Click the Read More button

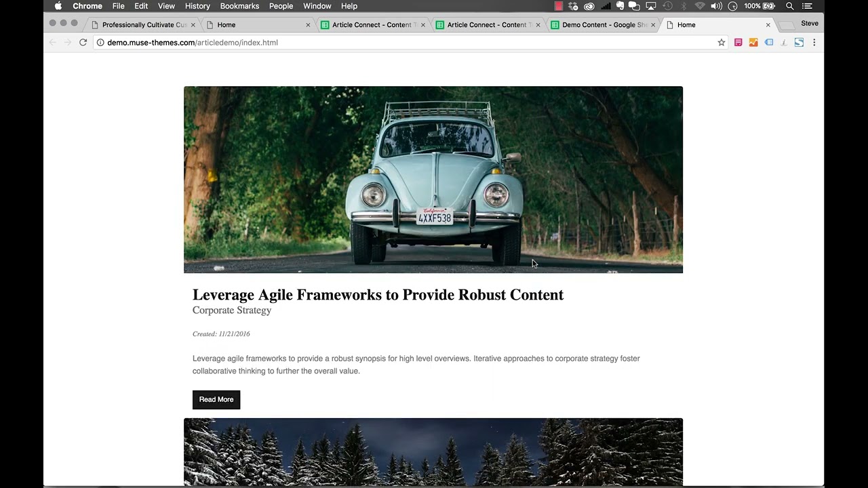(x=216, y=400)
